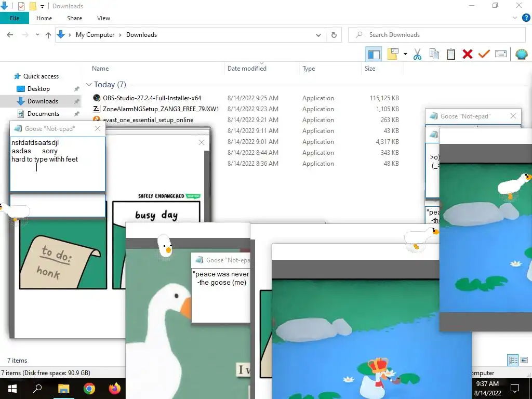Select Downloads in the navigation pane

[43, 101]
